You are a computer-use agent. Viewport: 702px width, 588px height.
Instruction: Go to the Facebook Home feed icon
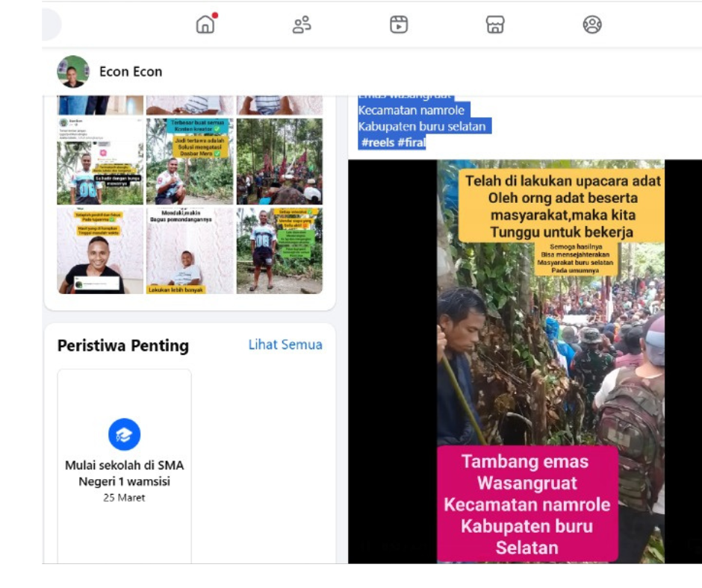click(205, 25)
